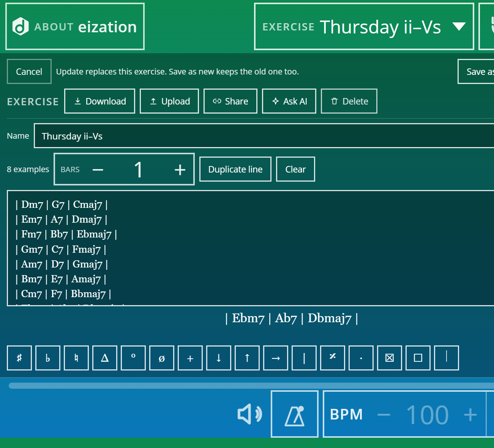The width and height of the screenshot is (494, 448).
Task: Upload an exercise file
Action: pos(169,101)
